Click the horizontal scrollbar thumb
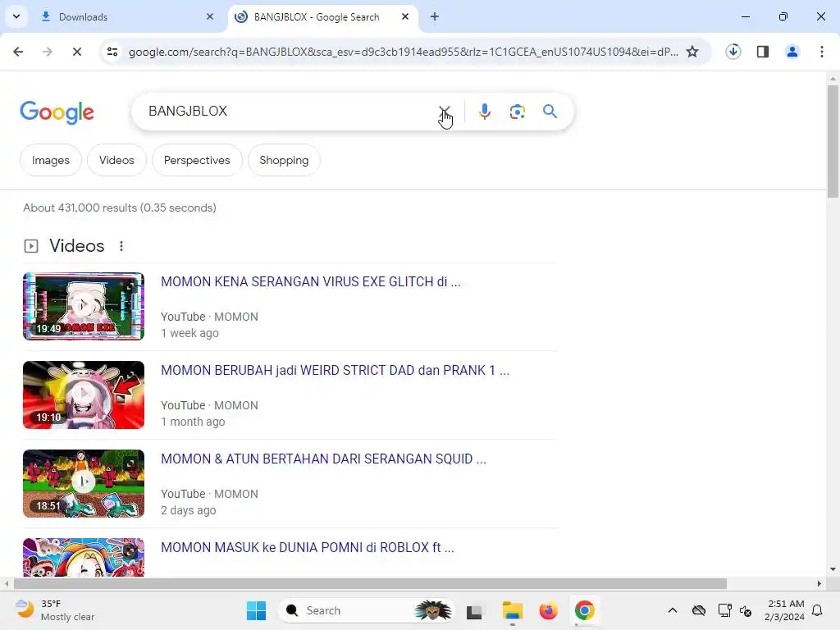The width and height of the screenshot is (840, 630). click(370, 583)
